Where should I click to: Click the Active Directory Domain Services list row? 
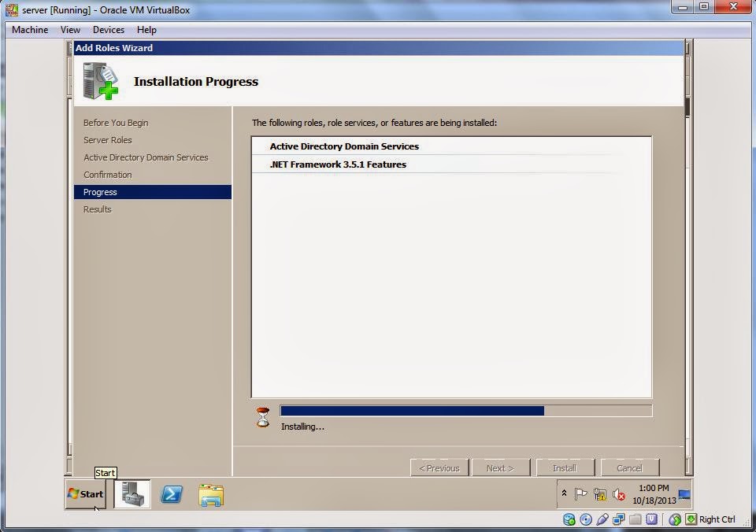(x=452, y=146)
